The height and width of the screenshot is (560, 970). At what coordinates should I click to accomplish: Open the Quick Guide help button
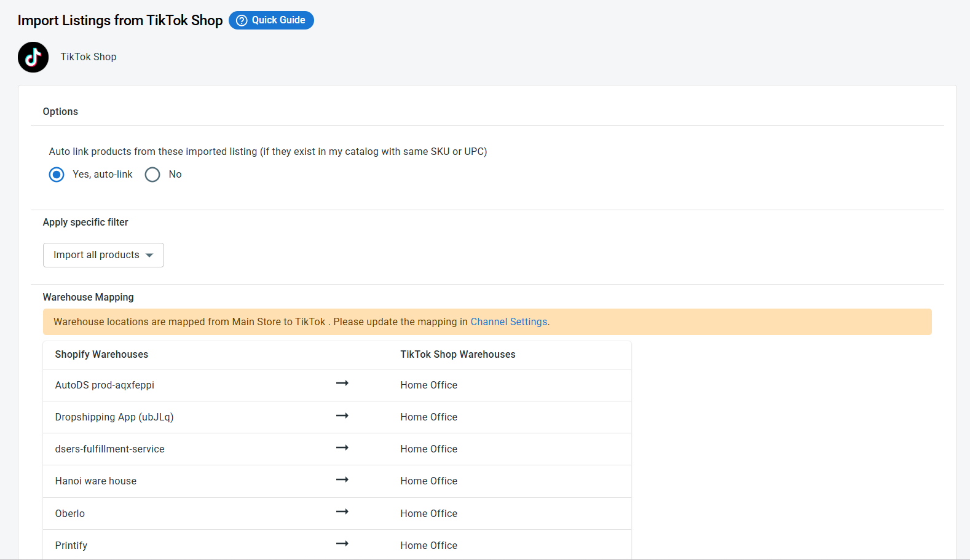271,20
